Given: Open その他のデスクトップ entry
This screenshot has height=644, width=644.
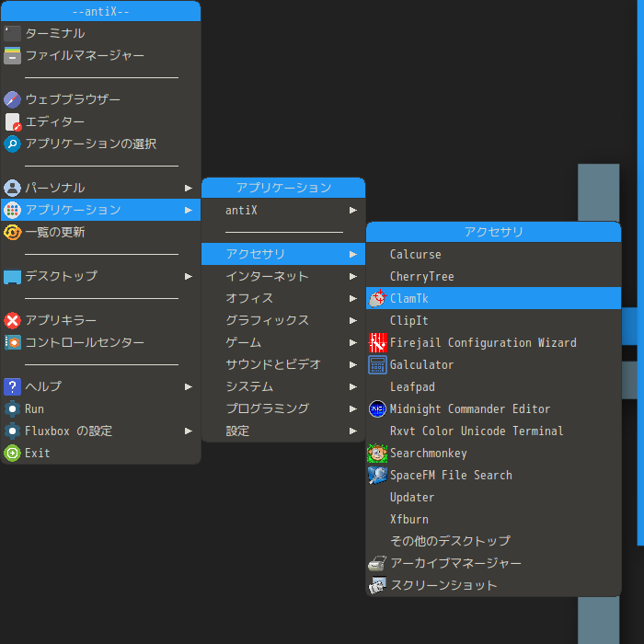Looking at the screenshot, I should pyautogui.click(x=493, y=541).
